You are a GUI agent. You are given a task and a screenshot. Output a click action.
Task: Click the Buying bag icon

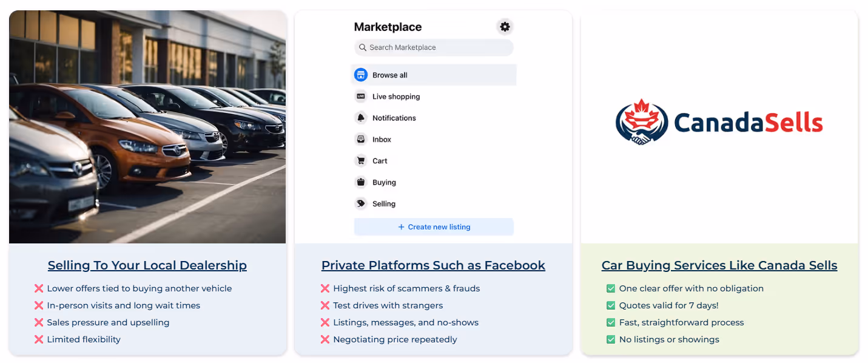(x=361, y=182)
